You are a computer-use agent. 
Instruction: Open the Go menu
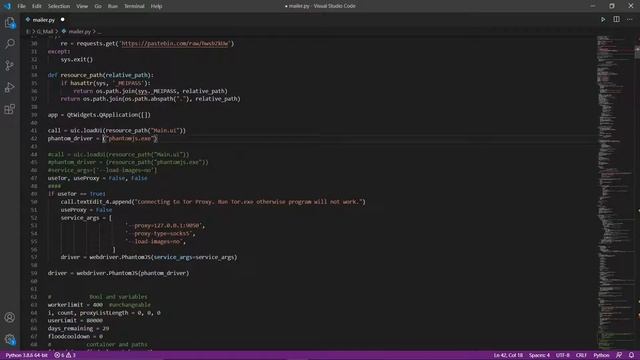click(x=98, y=6)
